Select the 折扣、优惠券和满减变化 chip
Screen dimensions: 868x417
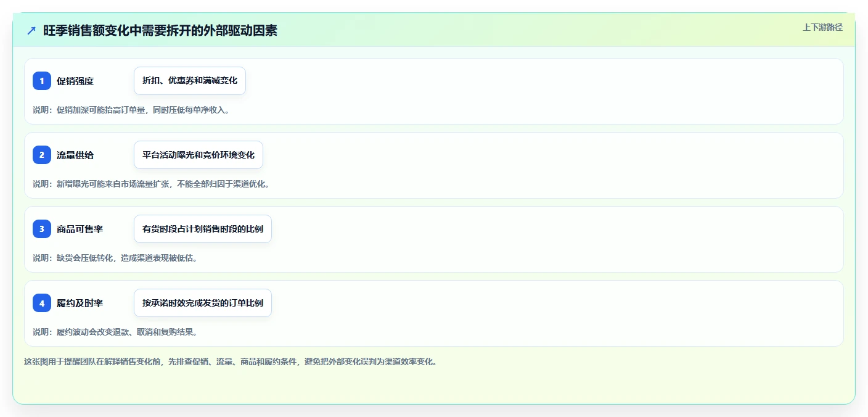click(x=190, y=81)
